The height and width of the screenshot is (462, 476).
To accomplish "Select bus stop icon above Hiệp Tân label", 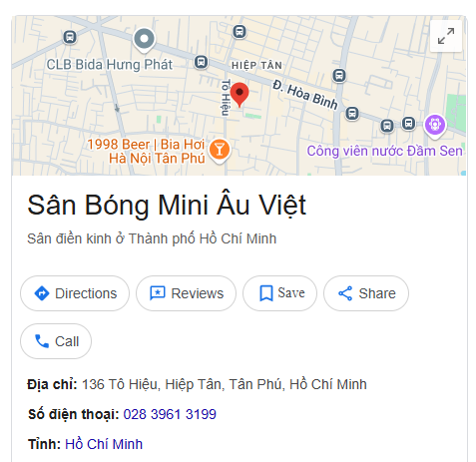I will click(x=239, y=32).
